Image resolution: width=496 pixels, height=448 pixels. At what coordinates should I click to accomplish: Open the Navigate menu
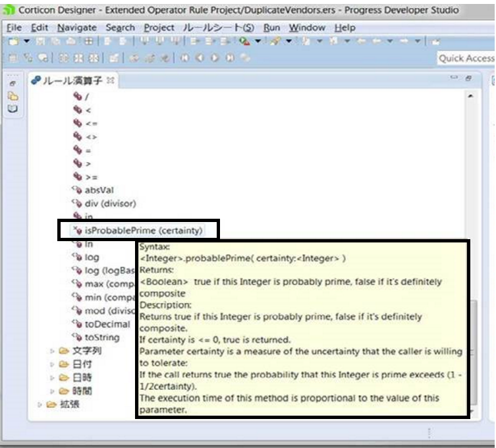coord(77,28)
